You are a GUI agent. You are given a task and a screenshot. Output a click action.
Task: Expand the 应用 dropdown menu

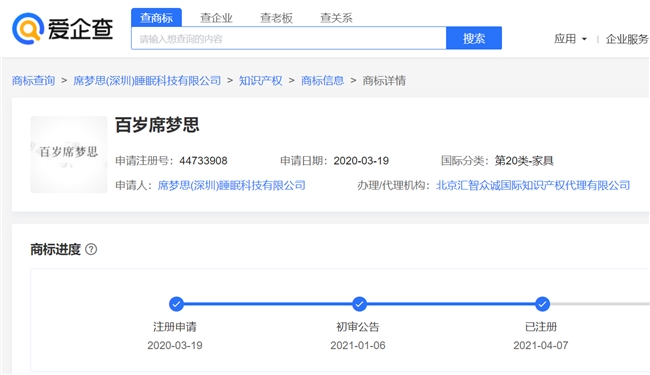click(x=570, y=39)
